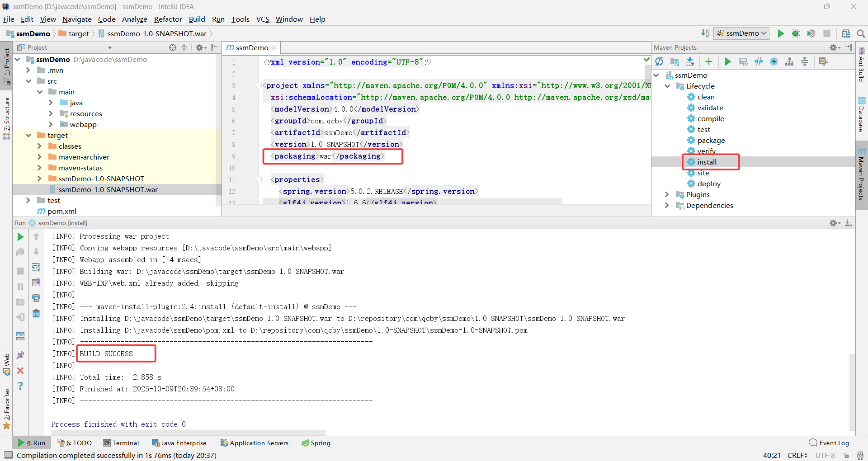
Task: Print Run console output
Action: pos(36,298)
